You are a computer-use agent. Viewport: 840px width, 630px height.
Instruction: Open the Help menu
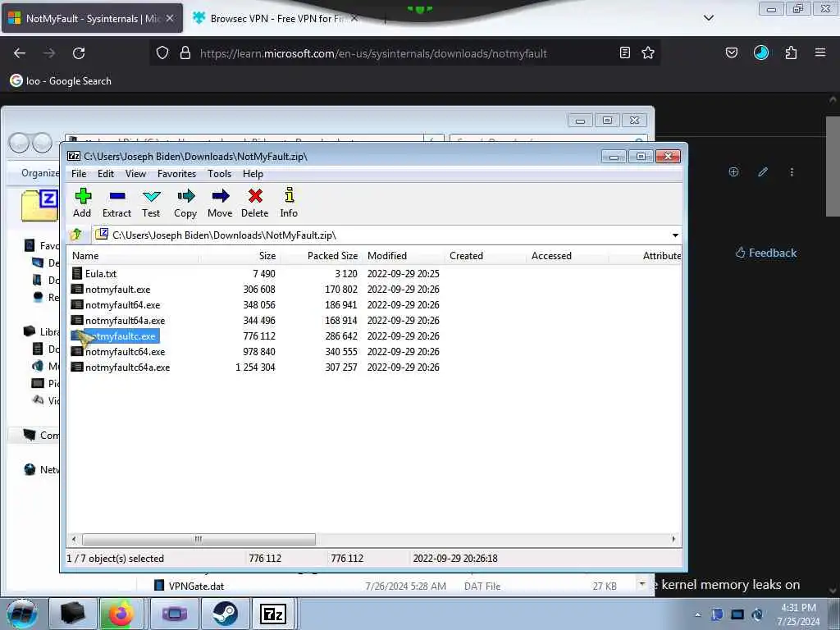(x=253, y=174)
